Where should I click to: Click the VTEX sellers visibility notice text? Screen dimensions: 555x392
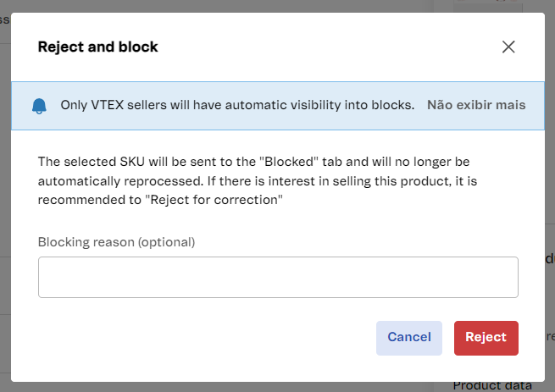[x=237, y=105]
